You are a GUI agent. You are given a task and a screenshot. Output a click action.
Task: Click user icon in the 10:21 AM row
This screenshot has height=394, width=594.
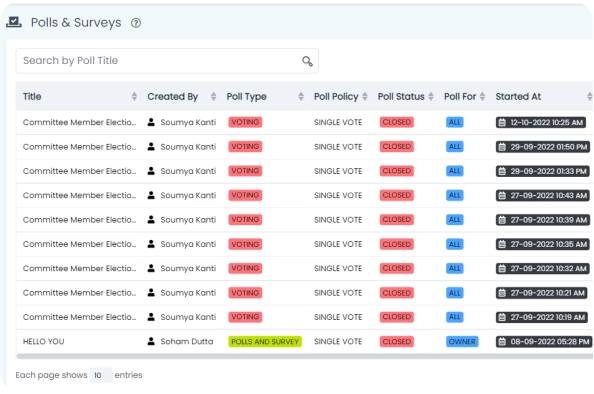[151, 292]
